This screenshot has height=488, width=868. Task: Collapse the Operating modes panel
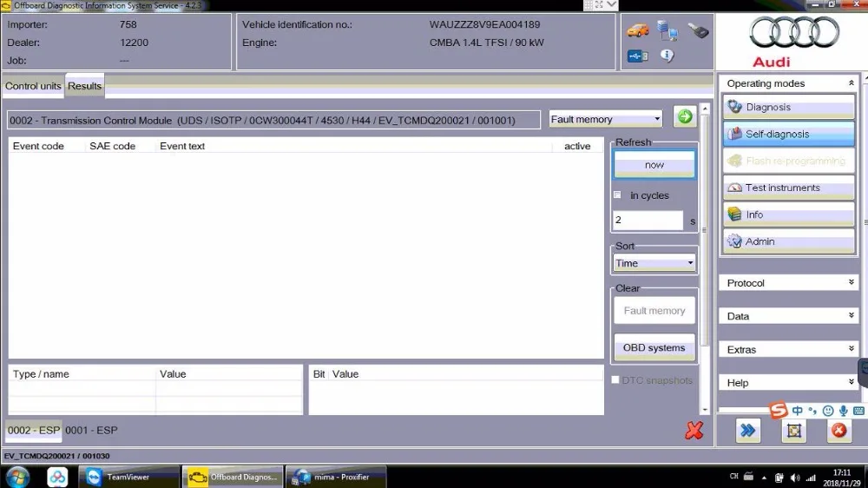[851, 83]
